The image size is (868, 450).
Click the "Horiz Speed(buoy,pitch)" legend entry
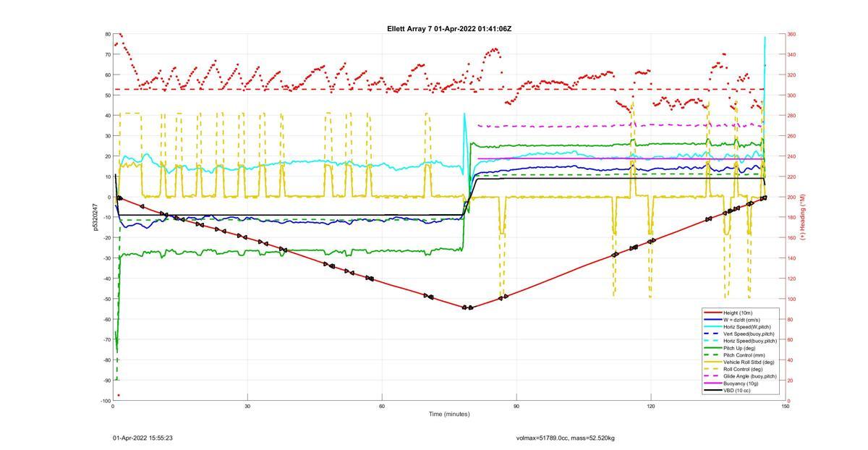click(x=749, y=341)
